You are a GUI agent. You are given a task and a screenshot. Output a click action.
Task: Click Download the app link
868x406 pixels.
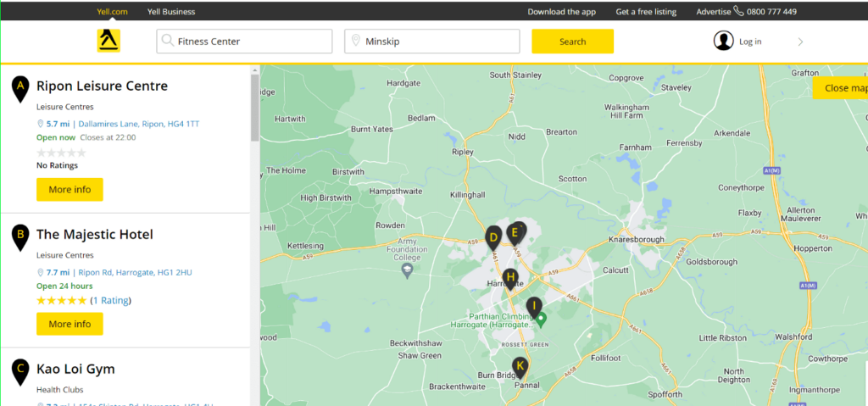562,11
